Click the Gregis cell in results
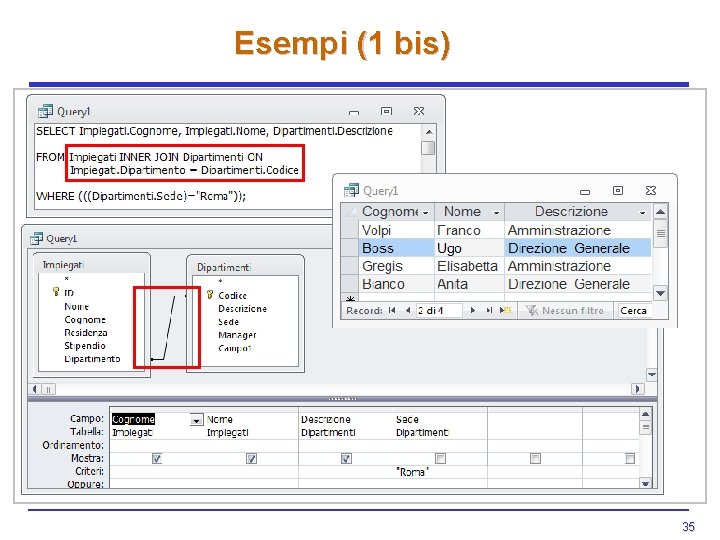The height and width of the screenshot is (540, 720). pyautogui.click(x=396, y=266)
